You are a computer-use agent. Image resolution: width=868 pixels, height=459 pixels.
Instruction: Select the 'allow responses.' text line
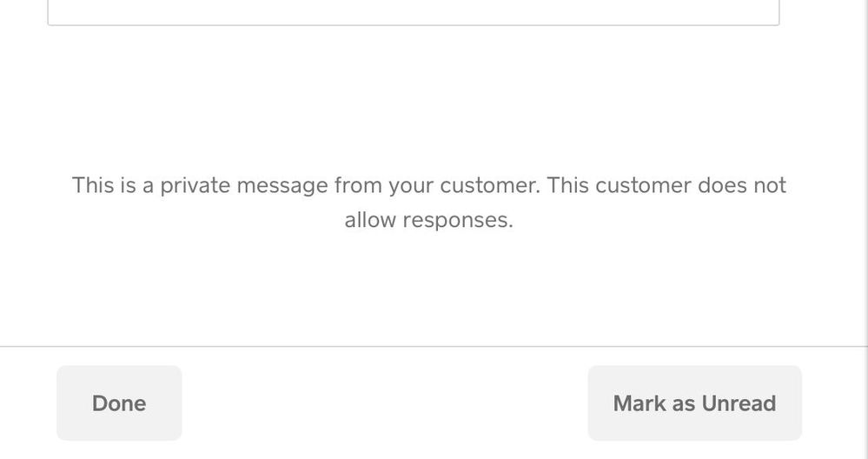pyautogui.click(x=429, y=220)
